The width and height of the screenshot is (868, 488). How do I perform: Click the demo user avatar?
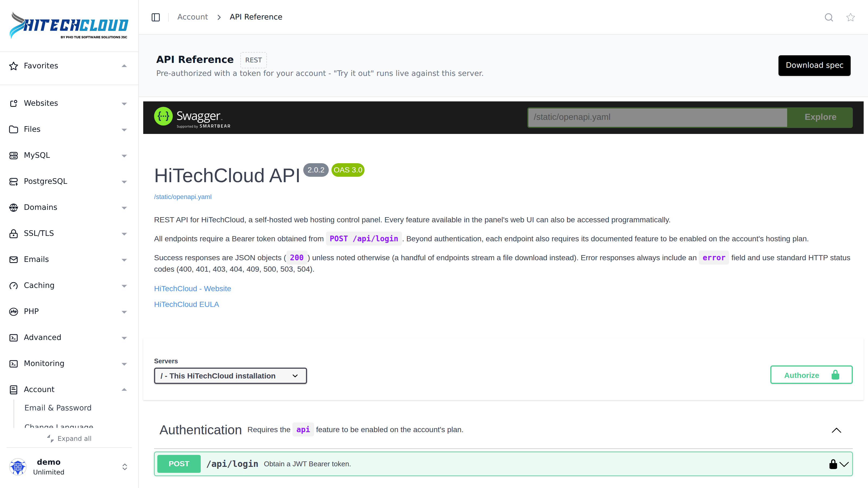[x=18, y=467]
